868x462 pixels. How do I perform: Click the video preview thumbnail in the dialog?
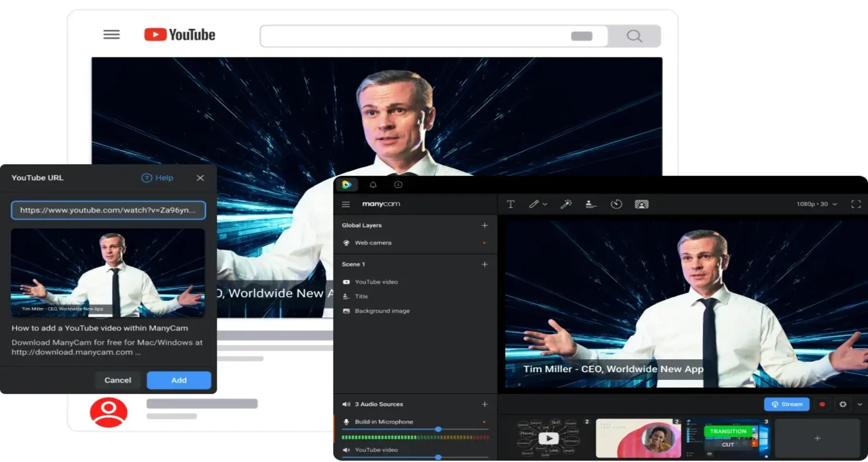point(108,273)
